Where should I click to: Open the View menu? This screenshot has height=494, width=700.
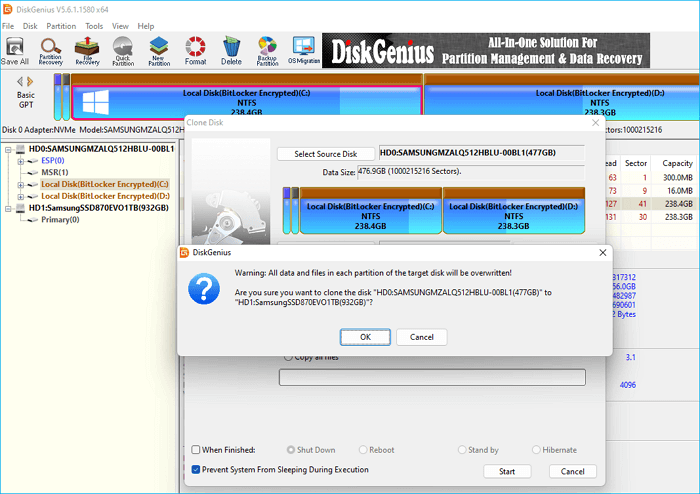click(120, 26)
